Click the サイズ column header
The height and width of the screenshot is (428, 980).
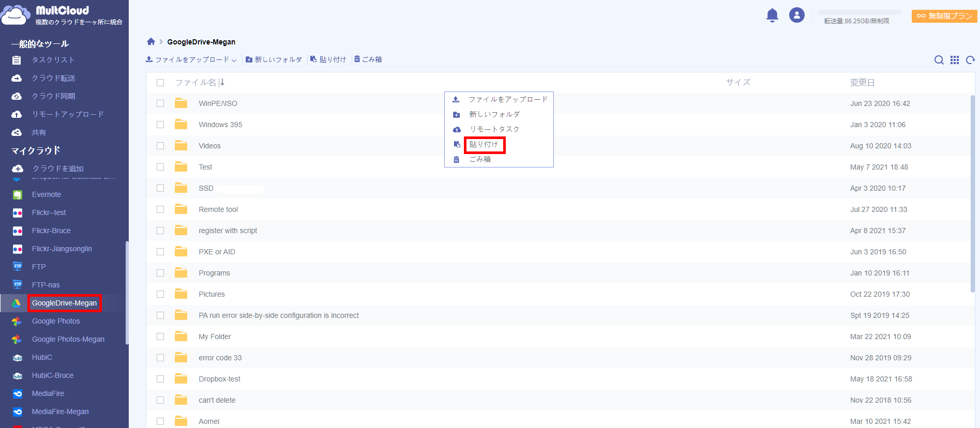tap(738, 82)
